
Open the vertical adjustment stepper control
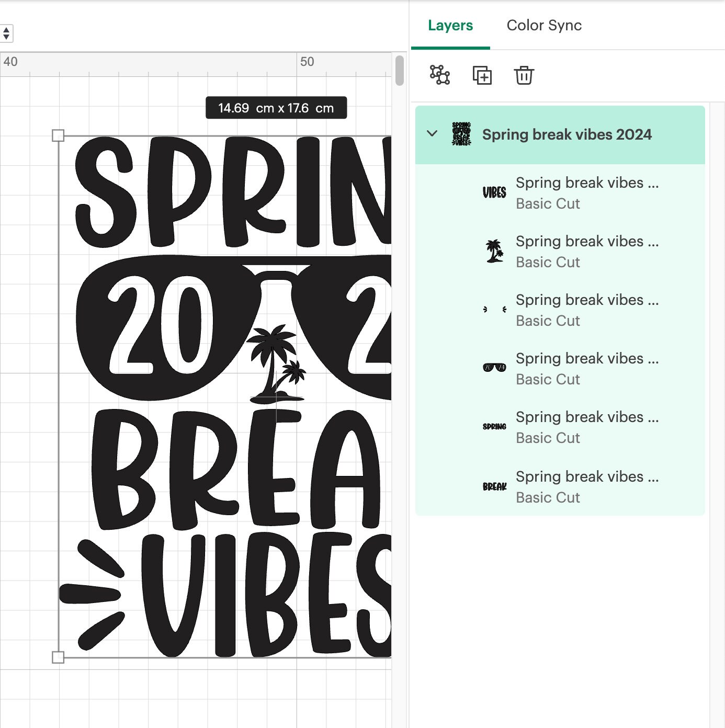click(5, 33)
